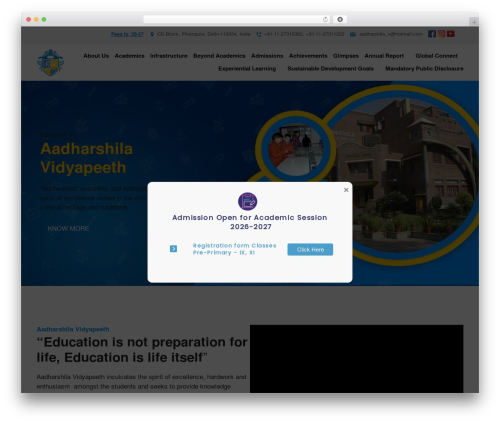
Task: Open Mandatory Public Disclosure menu item
Action: point(424,69)
